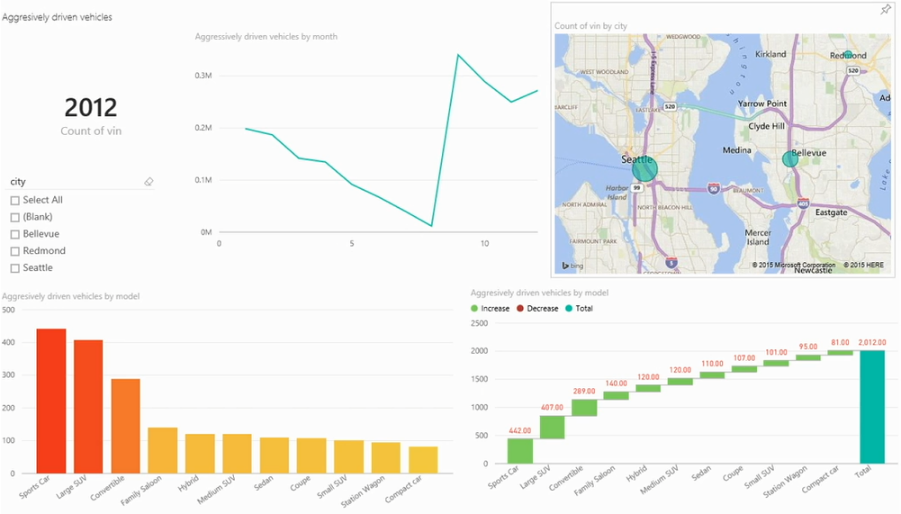Click the 2,012.00 total data label
The height and width of the screenshot is (514, 901).
(x=872, y=342)
